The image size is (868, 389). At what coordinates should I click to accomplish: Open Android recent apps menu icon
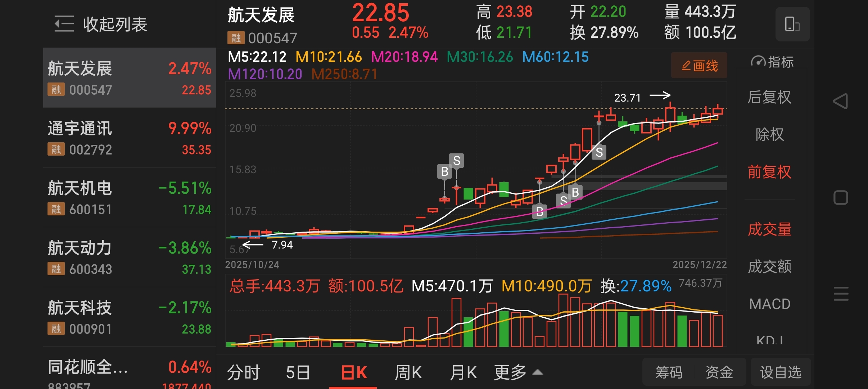[x=841, y=294]
